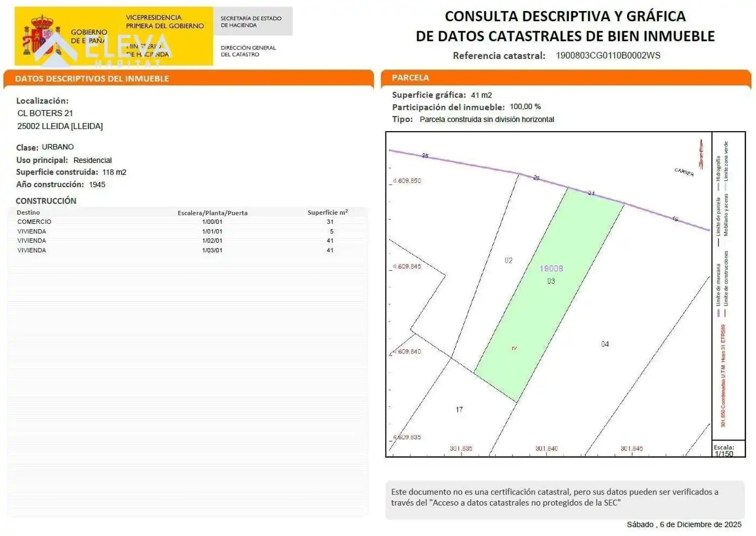This screenshot has width=756, height=536.
Task: Click coordinate label "301.835"
Action: coord(461,448)
